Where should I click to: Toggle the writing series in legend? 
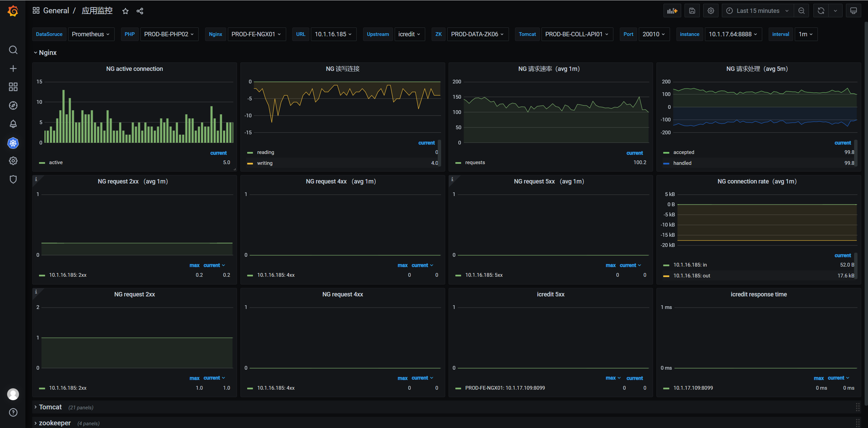click(x=264, y=163)
